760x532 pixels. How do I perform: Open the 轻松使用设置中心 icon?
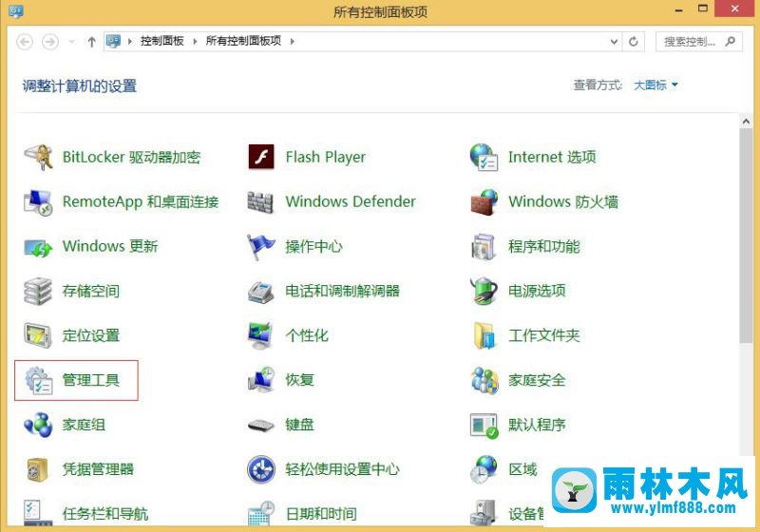[261, 469]
